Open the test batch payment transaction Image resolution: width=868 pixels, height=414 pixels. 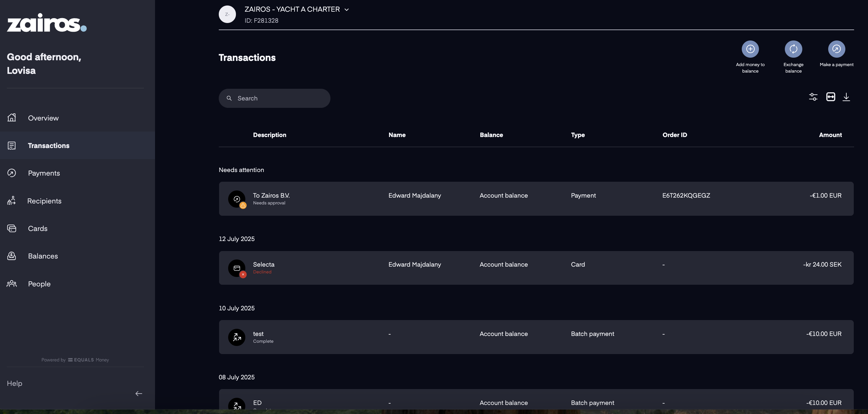536,337
